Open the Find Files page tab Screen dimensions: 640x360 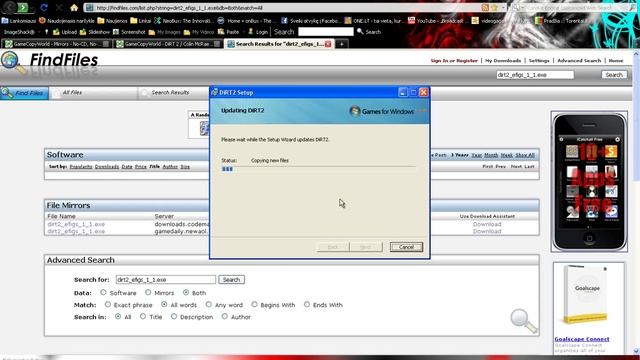24,93
